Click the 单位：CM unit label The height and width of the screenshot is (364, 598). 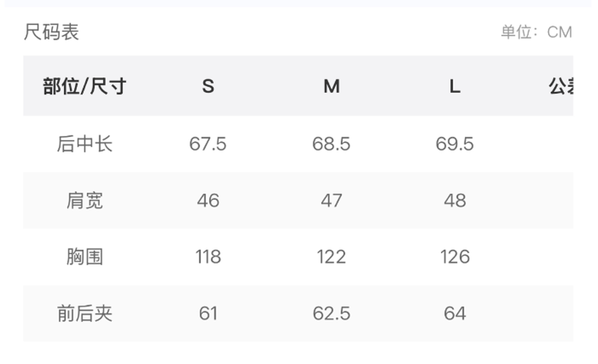(x=536, y=32)
